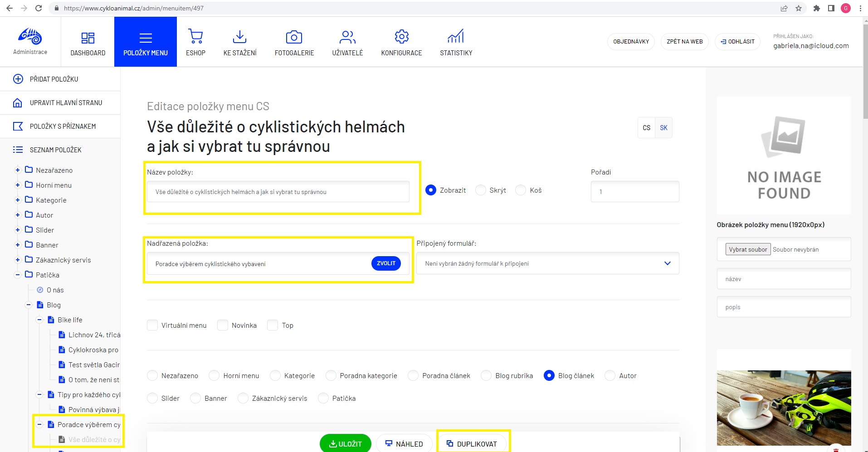Bookmark page with browser star icon
Image resolution: width=868 pixels, height=452 pixels.
coord(799,8)
